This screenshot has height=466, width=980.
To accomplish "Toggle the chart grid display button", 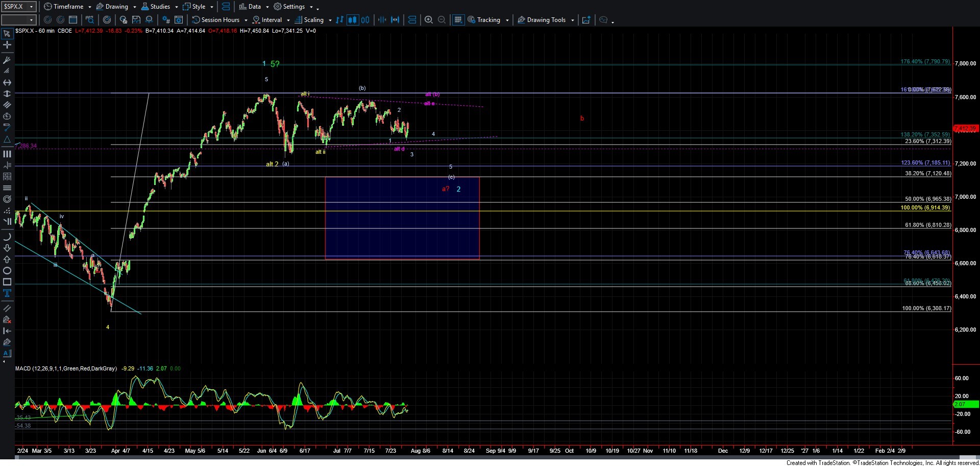I will (458, 20).
